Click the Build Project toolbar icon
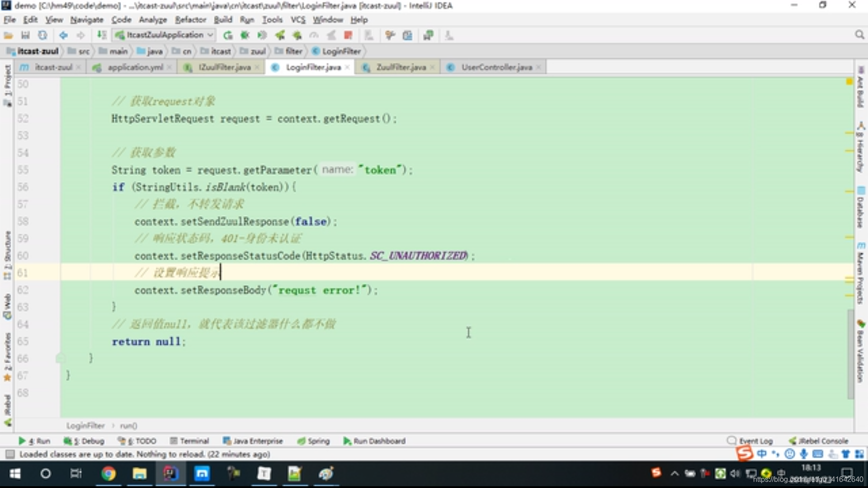Viewport: 868px width, 488px height. 102,35
